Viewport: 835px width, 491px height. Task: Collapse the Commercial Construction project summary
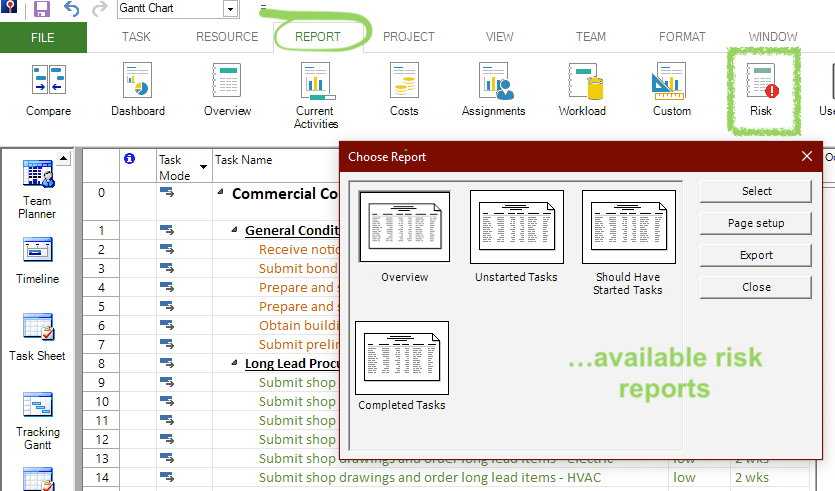coord(220,192)
